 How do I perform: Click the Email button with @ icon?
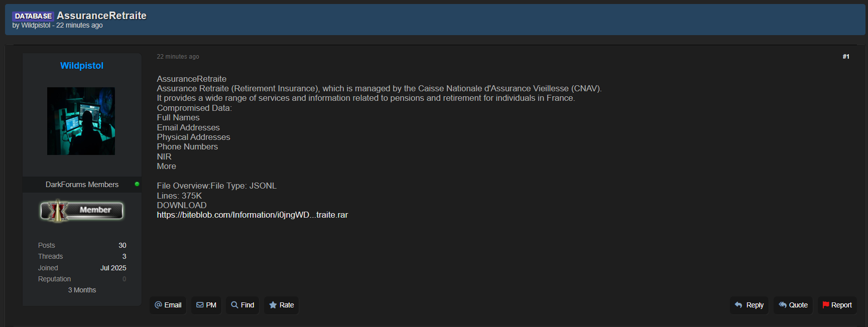[x=168, y=305]
